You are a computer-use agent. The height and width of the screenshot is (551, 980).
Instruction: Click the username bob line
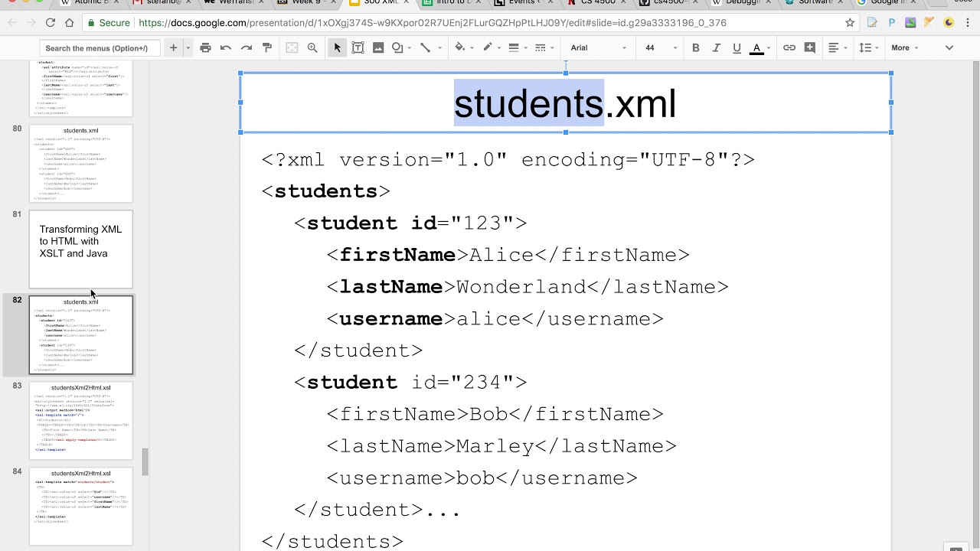pyautogui.click(x=482, y=478)
